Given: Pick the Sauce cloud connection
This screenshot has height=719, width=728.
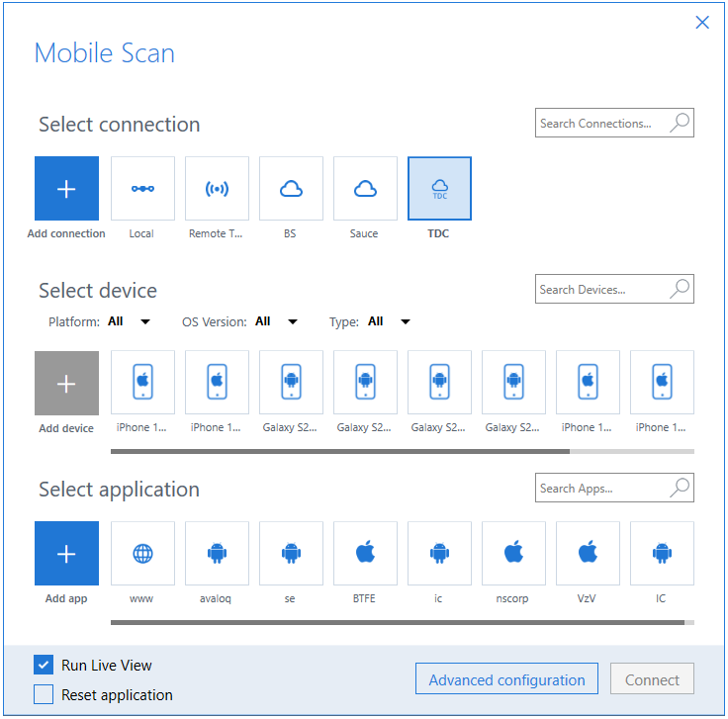Looking at the screenshot, I should pyautogui.click(x=365, y=188).
